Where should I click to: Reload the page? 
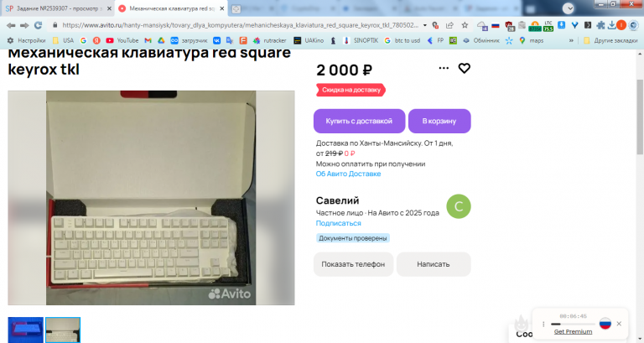(x=39, y=25)
